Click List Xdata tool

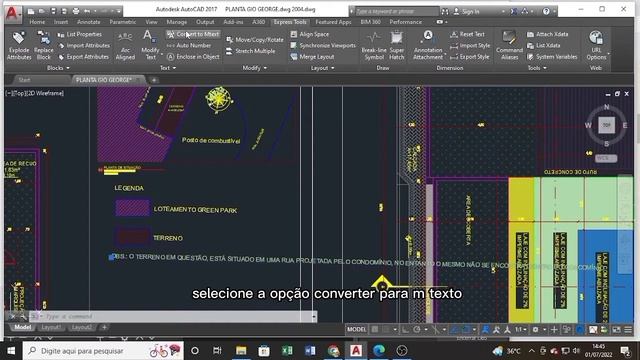(544, 46)
